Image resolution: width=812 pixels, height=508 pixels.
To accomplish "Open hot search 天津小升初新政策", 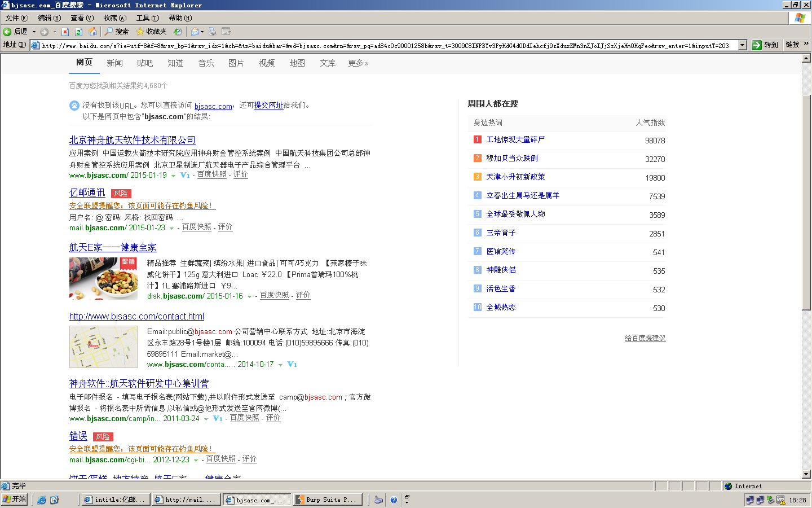I will click(515, 177).
